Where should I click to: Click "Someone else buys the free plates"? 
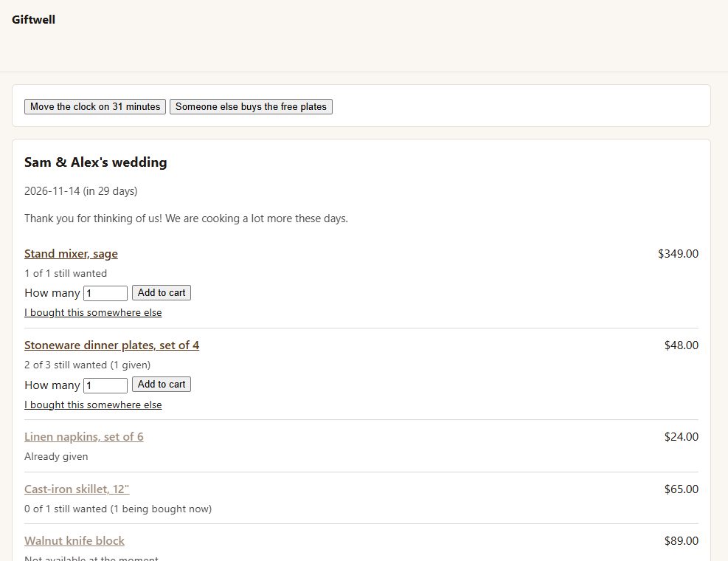pos(251,106)
